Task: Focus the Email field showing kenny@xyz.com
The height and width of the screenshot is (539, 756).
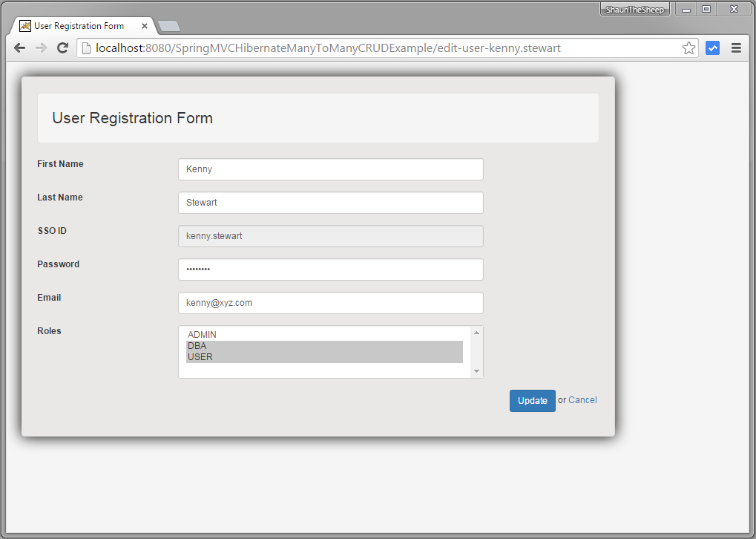Action: (330, 303)
